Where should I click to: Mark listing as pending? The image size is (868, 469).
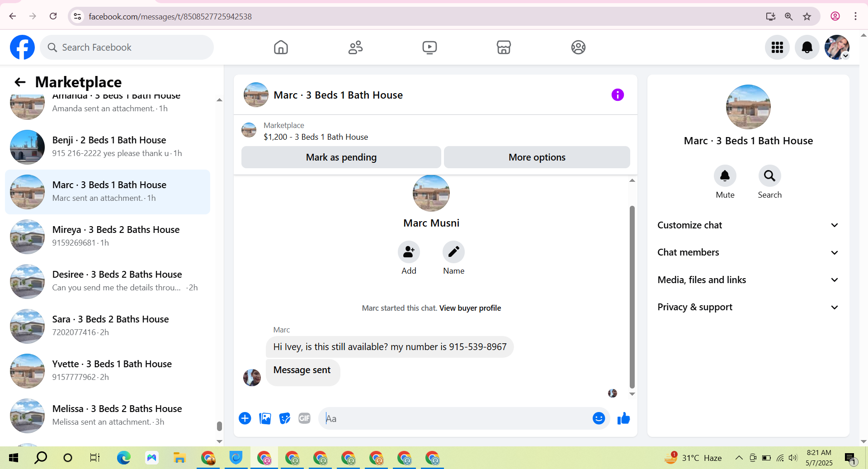point(341,157)
